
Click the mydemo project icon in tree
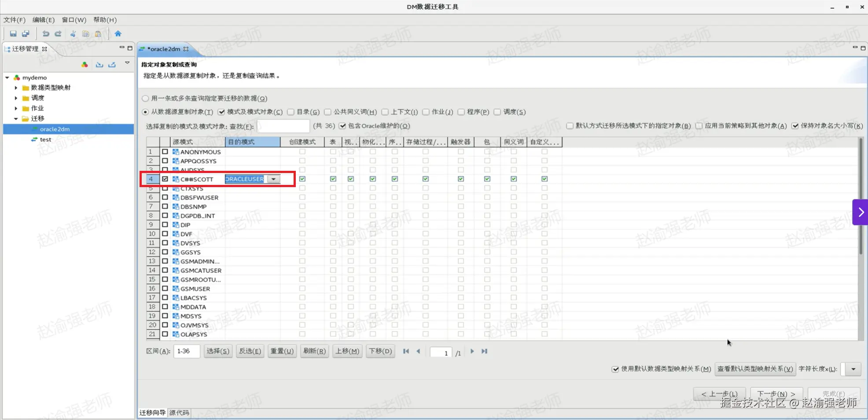click(x=17, y=77)
